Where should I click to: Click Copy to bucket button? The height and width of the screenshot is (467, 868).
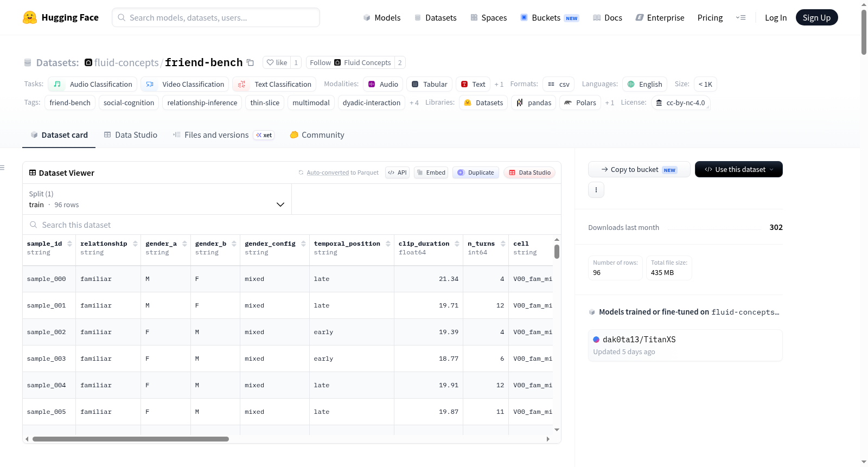click(x=639, y=169)
